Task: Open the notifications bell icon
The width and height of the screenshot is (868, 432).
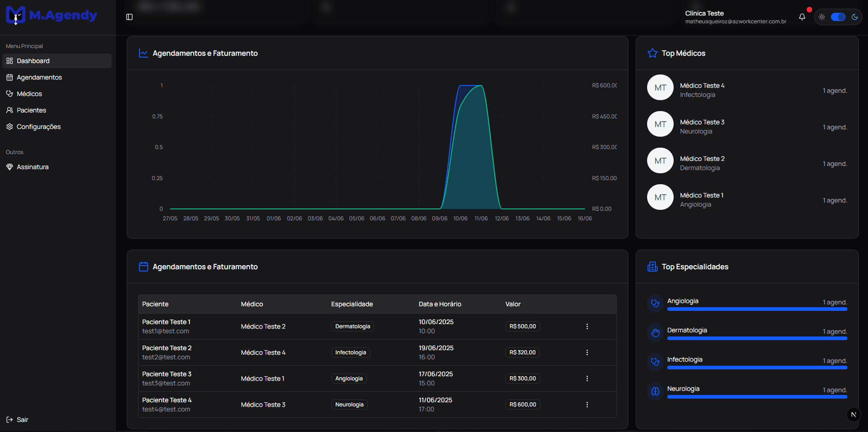Action: [802, 16]
